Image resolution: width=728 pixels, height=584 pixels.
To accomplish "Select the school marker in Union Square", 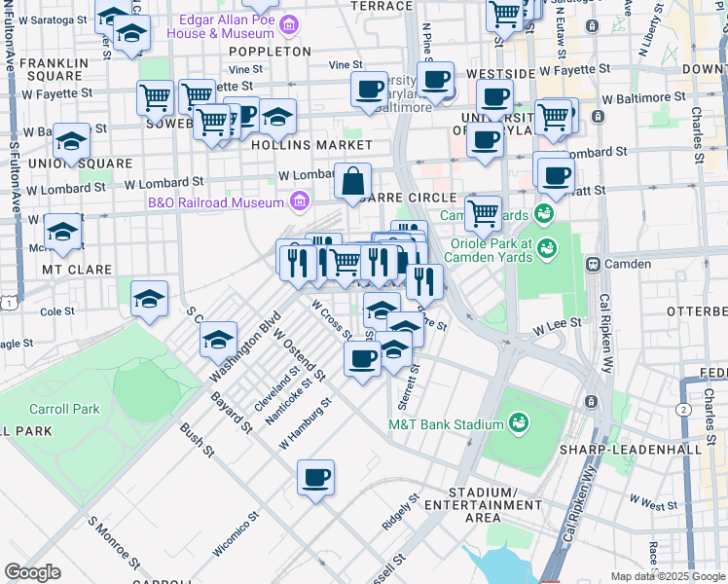I will pyautogui.click(x=71, y=141).
